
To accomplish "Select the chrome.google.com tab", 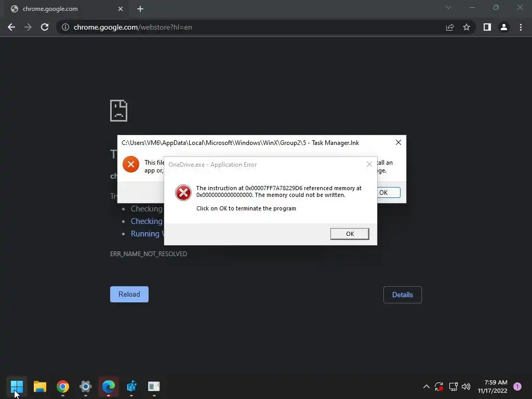I will [x=66, y=9].
